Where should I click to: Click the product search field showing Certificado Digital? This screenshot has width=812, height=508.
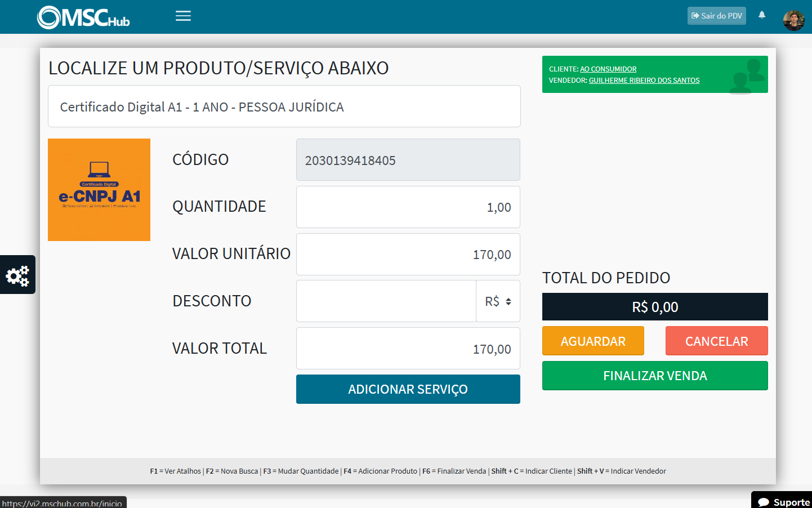(x=284, y=106)
